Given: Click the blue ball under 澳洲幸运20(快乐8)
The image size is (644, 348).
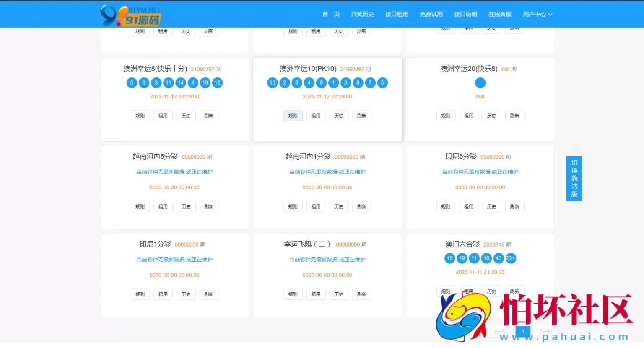Looking at the screenshot, I should tap(480, 82).
